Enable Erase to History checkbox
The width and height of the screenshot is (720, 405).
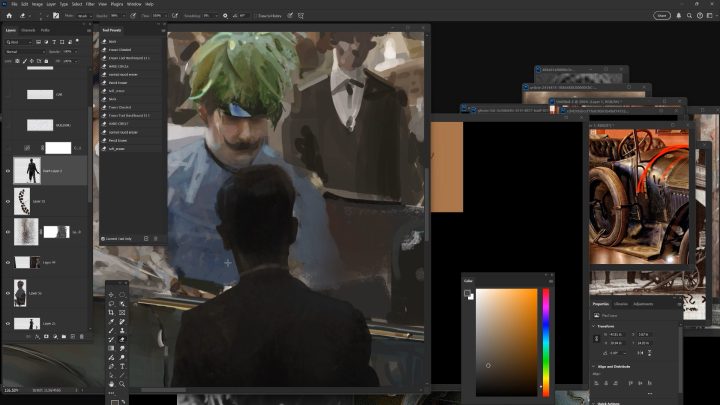click(256, 16)
